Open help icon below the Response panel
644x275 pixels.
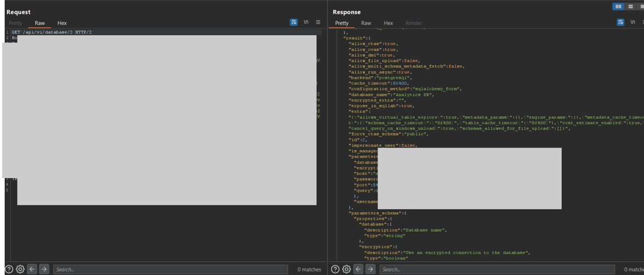click(335, 269)
